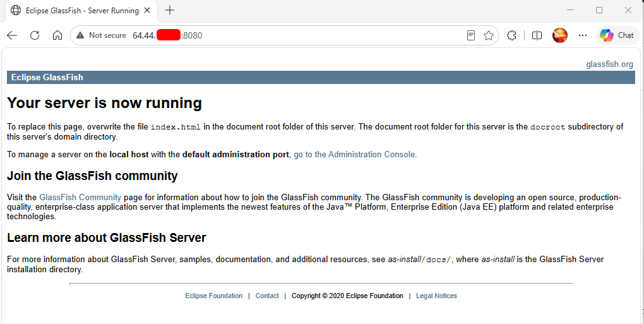Open the Settings and more ellipsis menu
This screenshot has width=644, height=324.
(582, 35)
